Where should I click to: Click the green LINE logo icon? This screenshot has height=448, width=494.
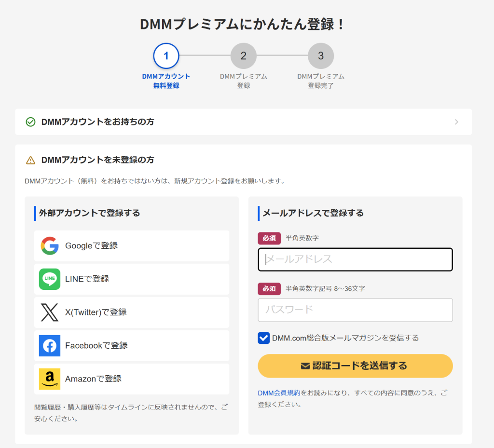point(50,279)
